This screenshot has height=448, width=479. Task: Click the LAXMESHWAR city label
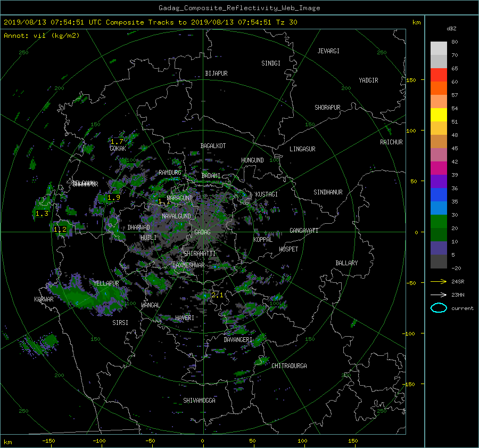tap(188, 265)
